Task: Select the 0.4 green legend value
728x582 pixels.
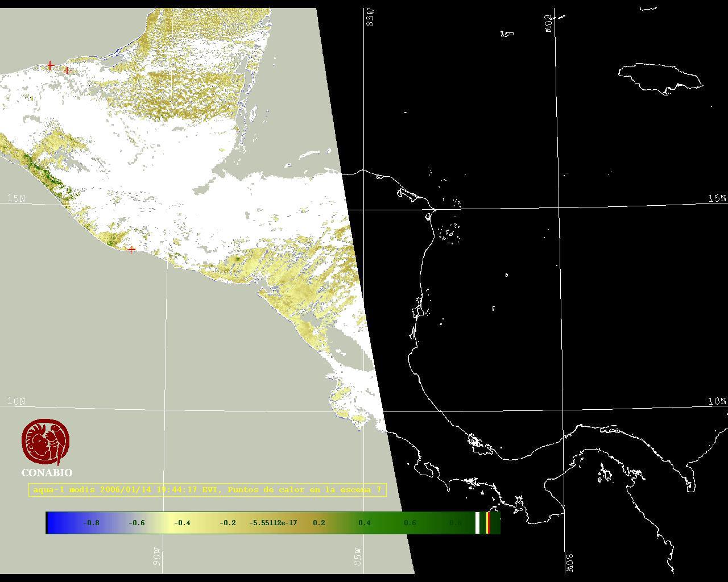Action: 365,523
